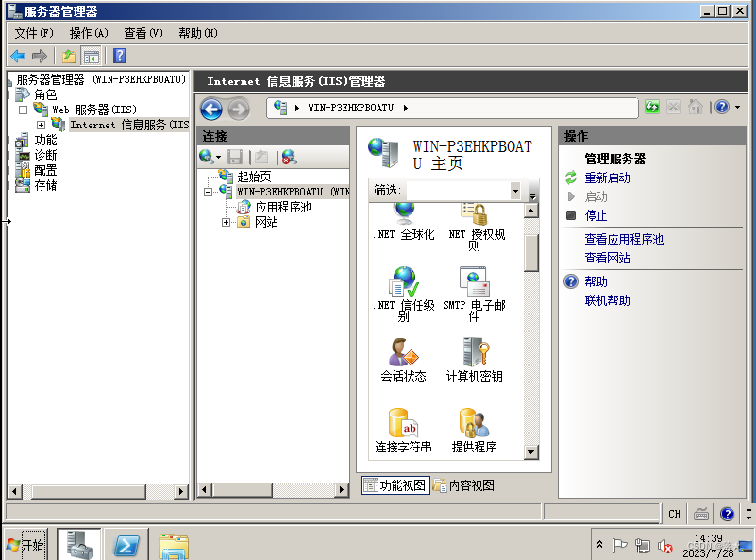
Task: Collapse the Web 服务器(IIS) node
Action: [22, 109]
